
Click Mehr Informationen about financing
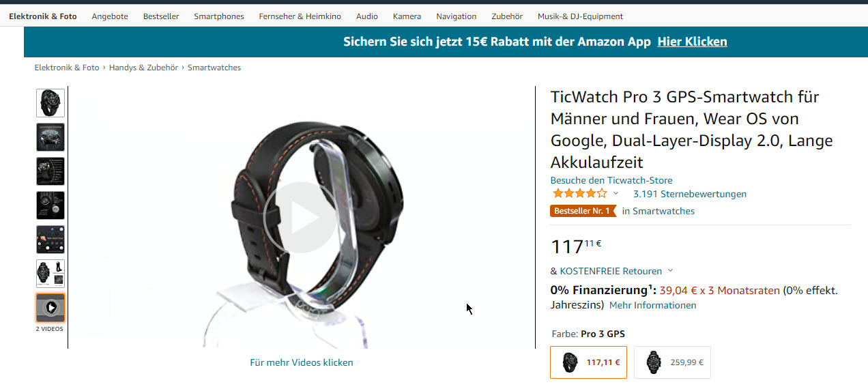click(652, 305)
